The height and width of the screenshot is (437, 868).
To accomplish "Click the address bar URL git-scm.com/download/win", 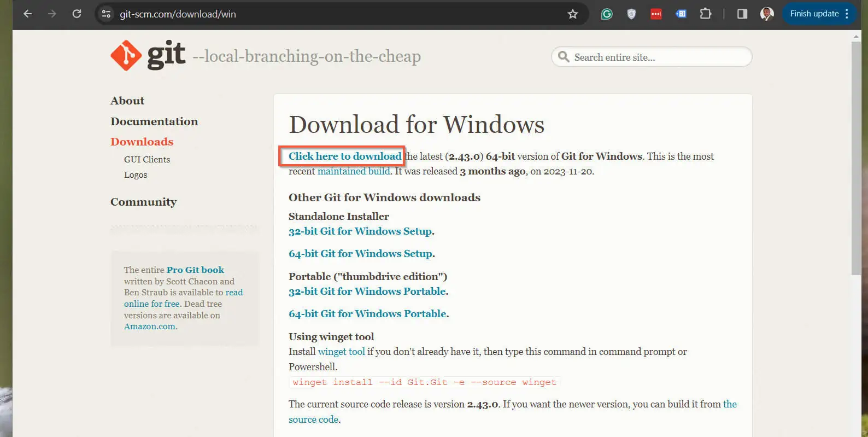I will click(178, 14).
